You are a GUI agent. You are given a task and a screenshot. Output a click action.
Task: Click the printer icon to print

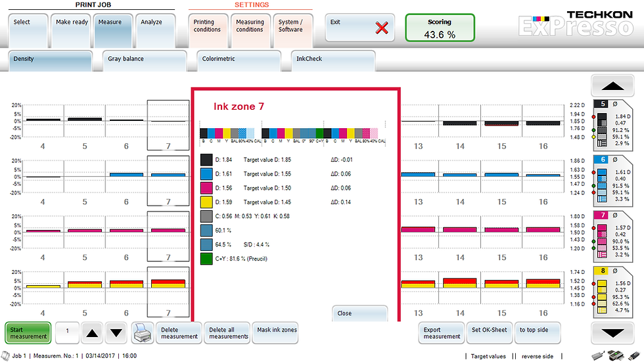tap(142, 333)
